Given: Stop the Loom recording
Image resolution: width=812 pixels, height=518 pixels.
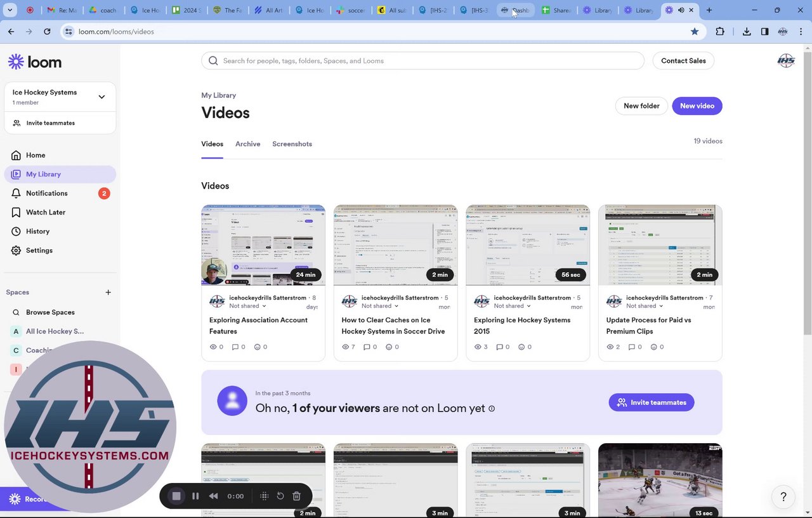Looking at the screenshot, I should [x=176, y=496].
